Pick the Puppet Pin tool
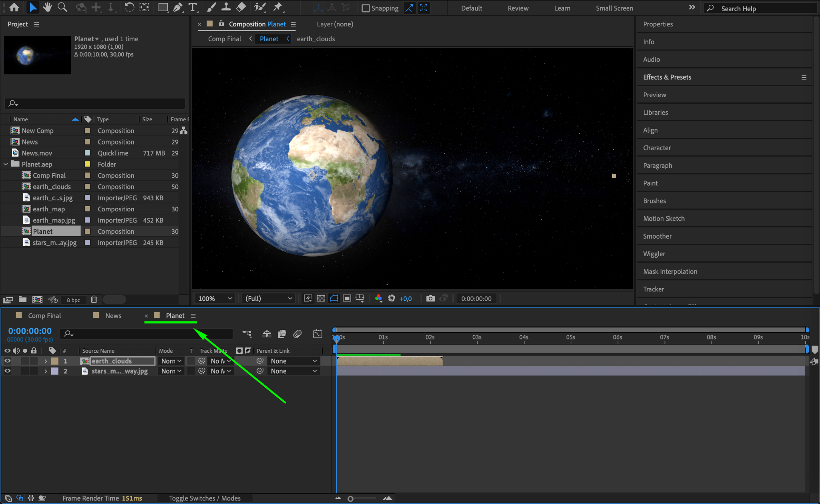Image resolution: width=820 pixels, height=504 pixels. coord(277,7)
